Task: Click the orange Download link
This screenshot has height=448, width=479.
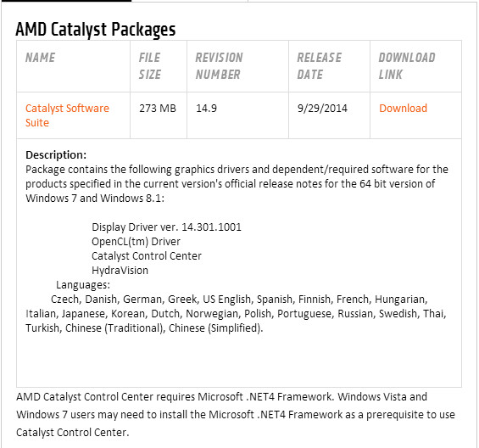Action: 403,109
